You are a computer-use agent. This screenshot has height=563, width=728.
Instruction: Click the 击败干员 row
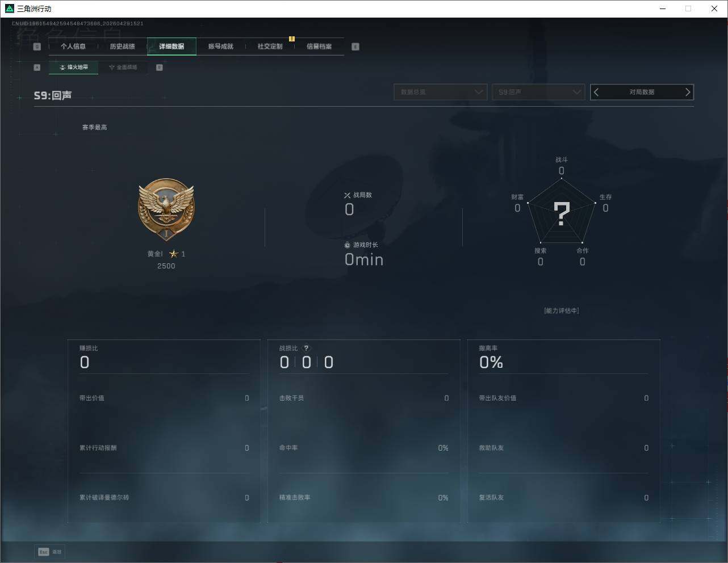coord(364,398)
